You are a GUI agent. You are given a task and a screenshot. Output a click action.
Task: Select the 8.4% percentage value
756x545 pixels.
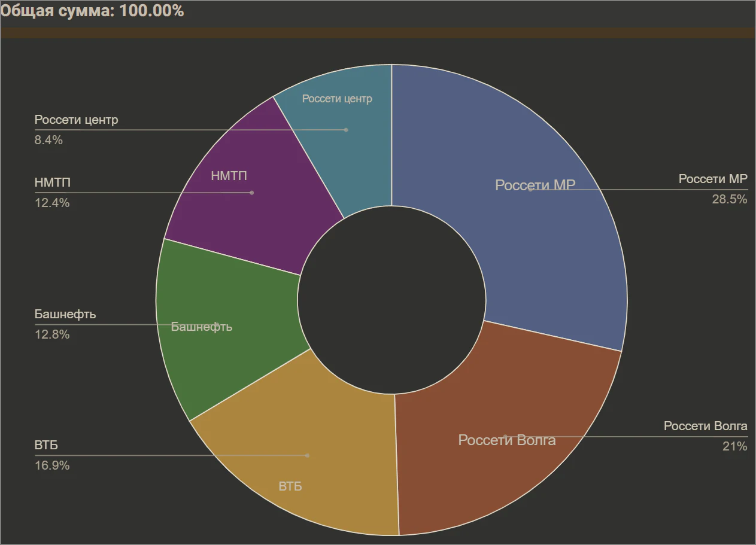pos(48,141)
